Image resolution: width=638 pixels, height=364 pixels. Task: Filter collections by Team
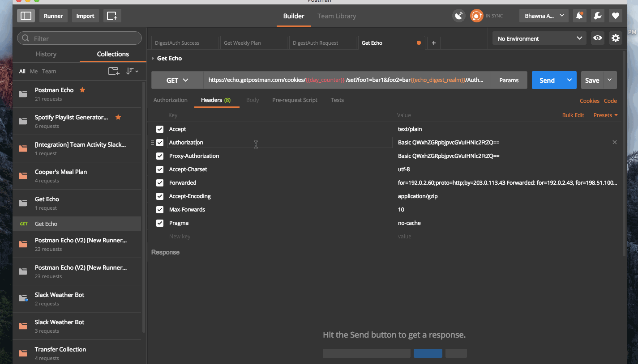49,72
